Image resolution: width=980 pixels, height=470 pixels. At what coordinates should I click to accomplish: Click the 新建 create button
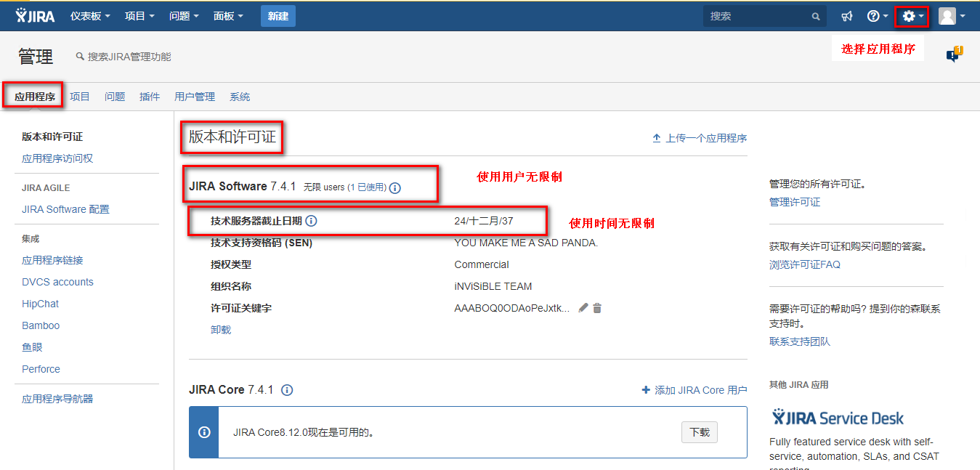coord(278,16)
